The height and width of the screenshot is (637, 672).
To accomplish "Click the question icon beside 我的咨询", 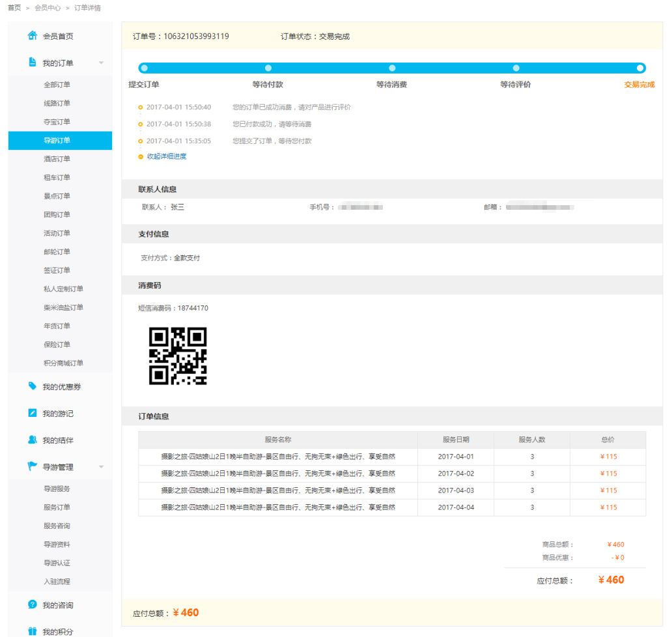I will (x=33, y=604).
